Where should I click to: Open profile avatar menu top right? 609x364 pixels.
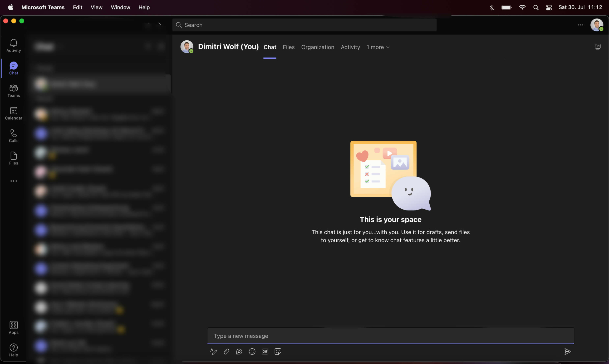[597, 25]
